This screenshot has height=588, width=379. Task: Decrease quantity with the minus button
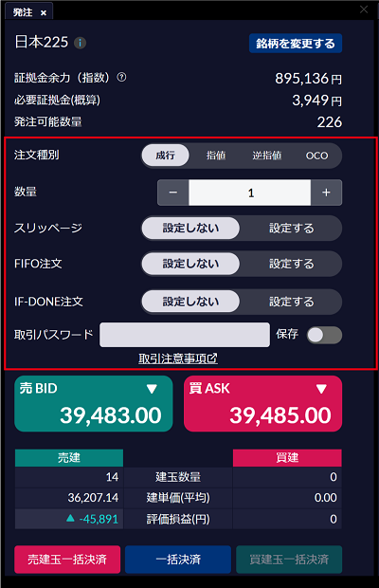(173, 193)
